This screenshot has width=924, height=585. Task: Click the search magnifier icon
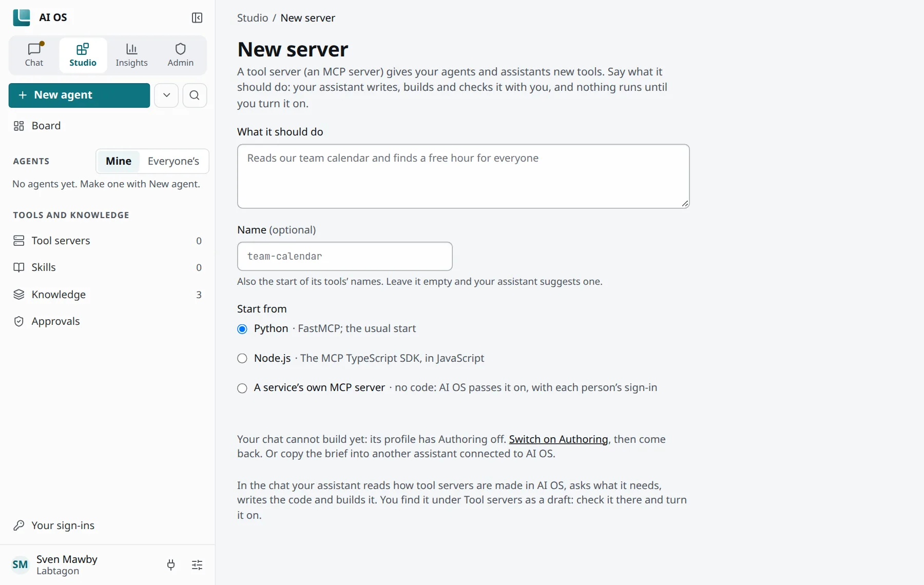tap(195, 95)
